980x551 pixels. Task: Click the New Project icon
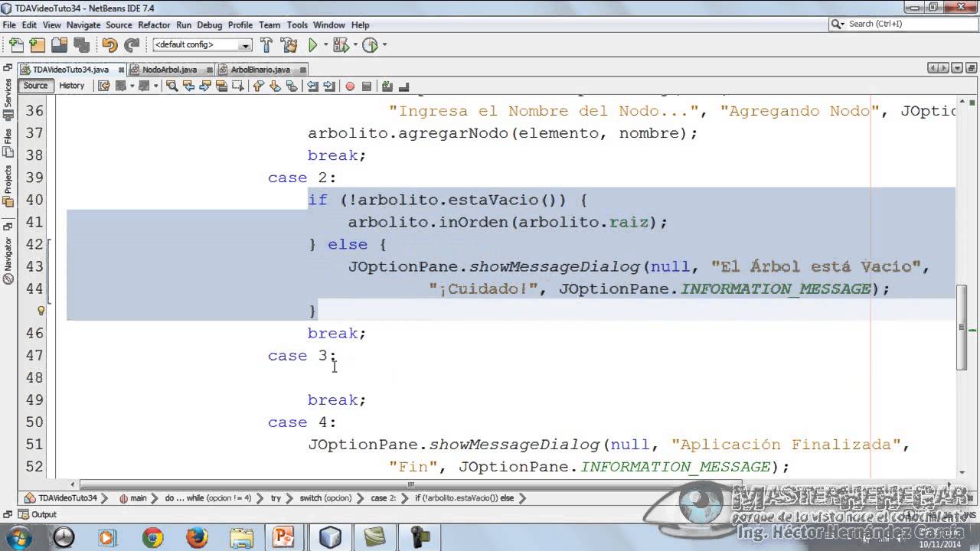pos(38,45)
